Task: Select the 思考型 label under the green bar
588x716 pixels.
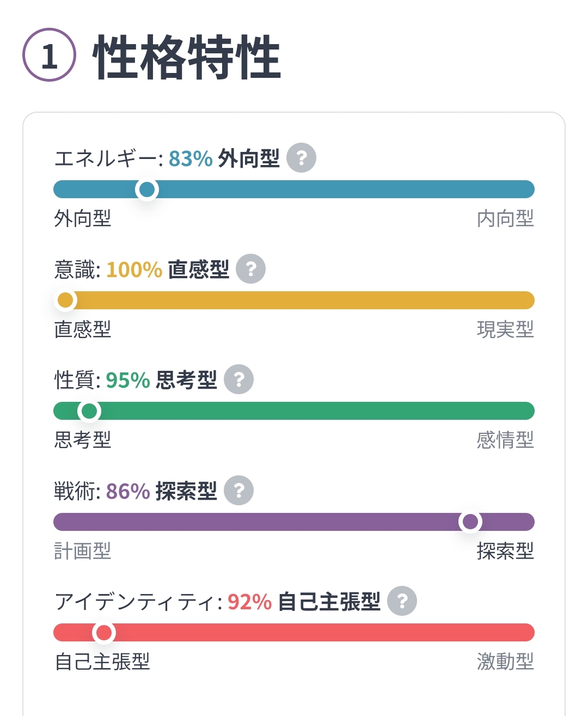Action: tap(82, 441)
